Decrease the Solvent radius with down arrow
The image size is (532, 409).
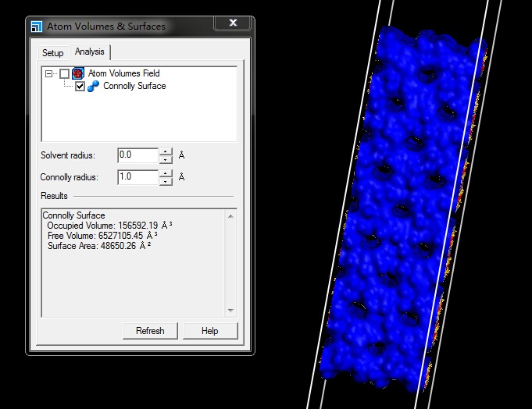tap(166, 159)
